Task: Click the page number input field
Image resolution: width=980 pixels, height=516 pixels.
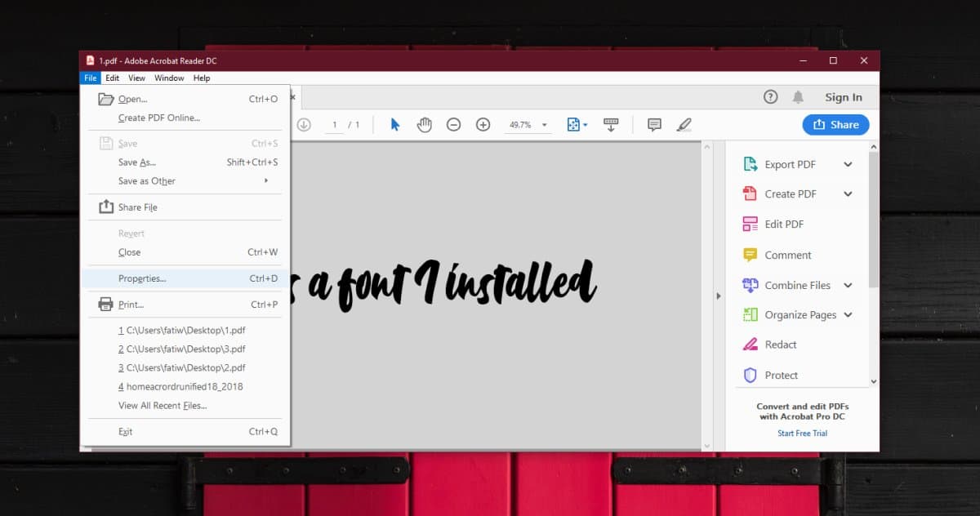Action: [x=334, y=124]
